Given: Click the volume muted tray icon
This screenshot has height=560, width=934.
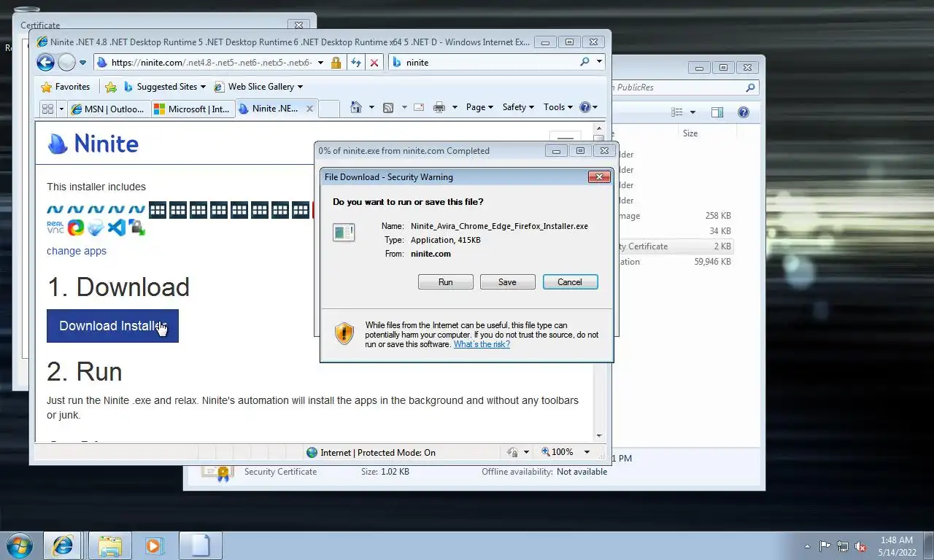Looking at the screenshot, I should point(860,546).
